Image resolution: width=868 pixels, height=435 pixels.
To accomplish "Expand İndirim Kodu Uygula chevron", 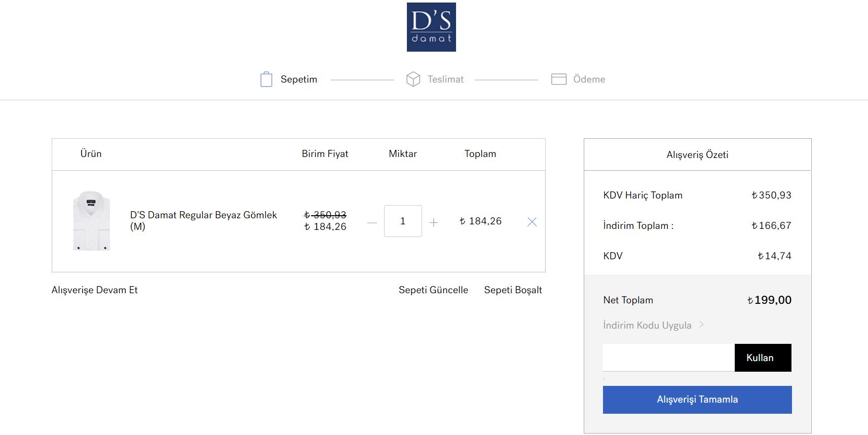I will coord(701,325).
